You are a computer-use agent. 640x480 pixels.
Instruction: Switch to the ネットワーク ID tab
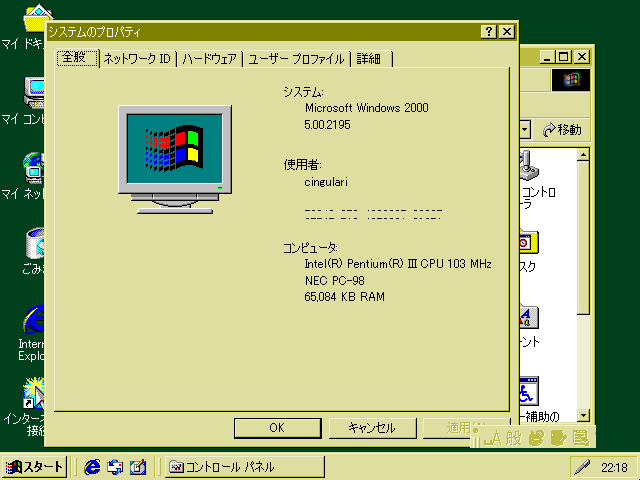(x=138, y=59)
